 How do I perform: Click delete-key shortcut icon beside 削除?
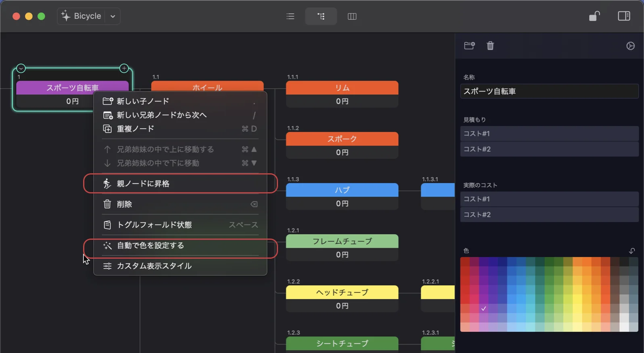pyautogui.click(x=254, y=204)
